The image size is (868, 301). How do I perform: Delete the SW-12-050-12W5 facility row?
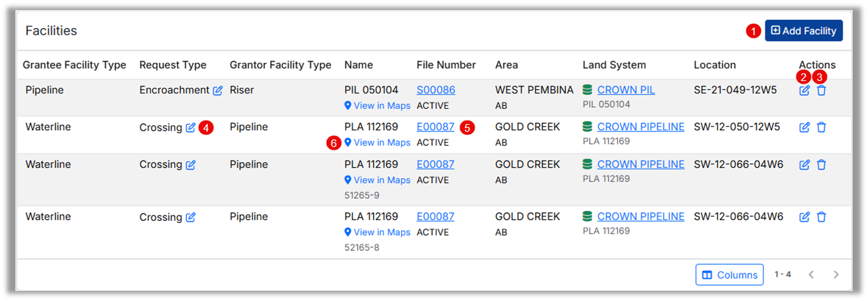pos(821,127)
